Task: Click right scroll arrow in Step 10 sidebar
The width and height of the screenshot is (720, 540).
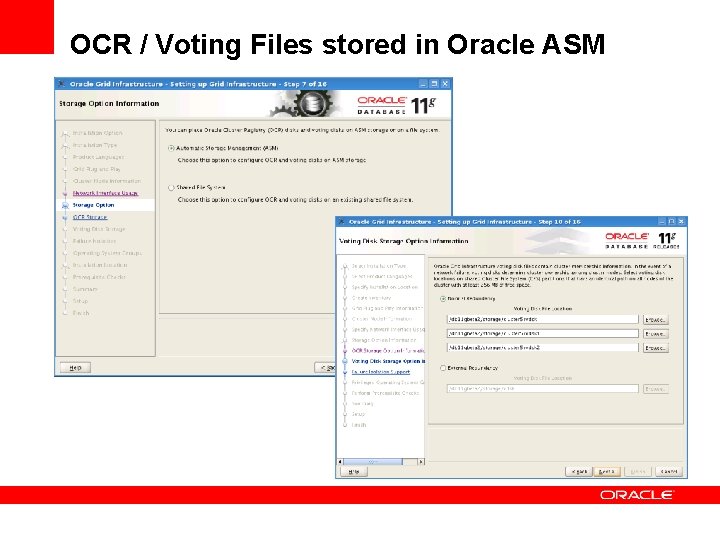Action: [x=421, y=461]
